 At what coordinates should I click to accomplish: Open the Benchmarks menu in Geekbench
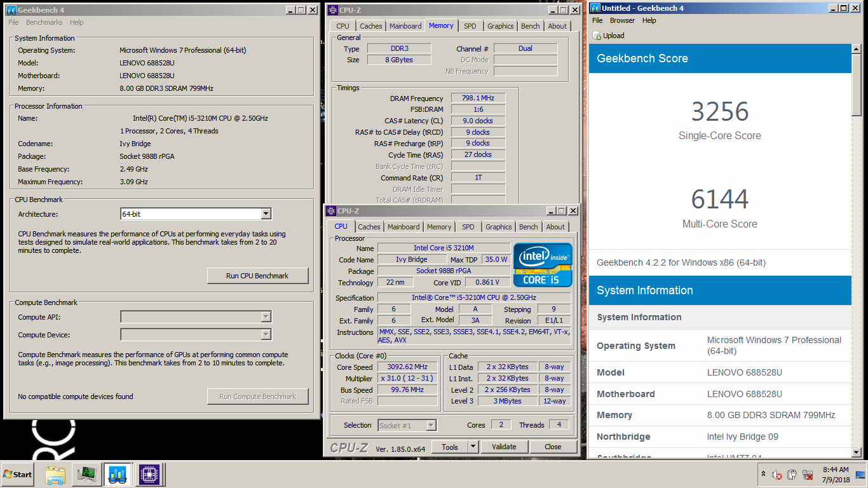click(44, 22)
